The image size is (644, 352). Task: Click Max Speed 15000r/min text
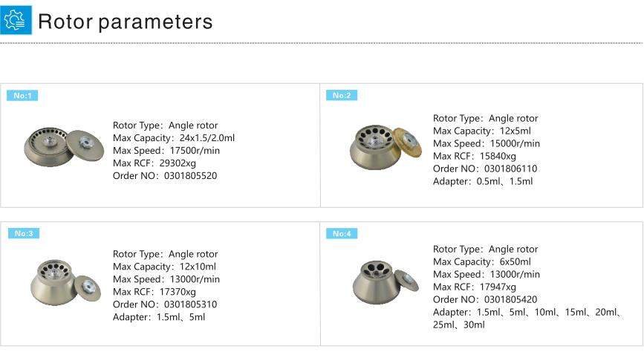click(x=487, y=143)
